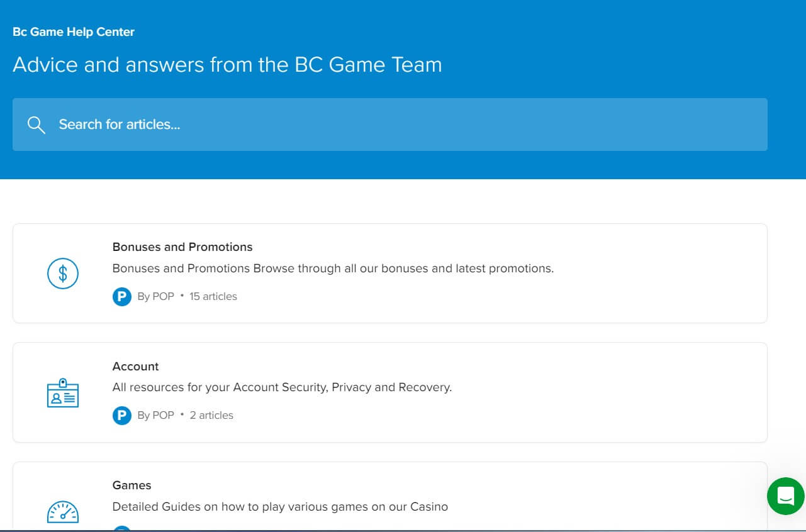The image size is (806, 532).
Task: Click the '15 articles' count text
Action: (213, 296)
